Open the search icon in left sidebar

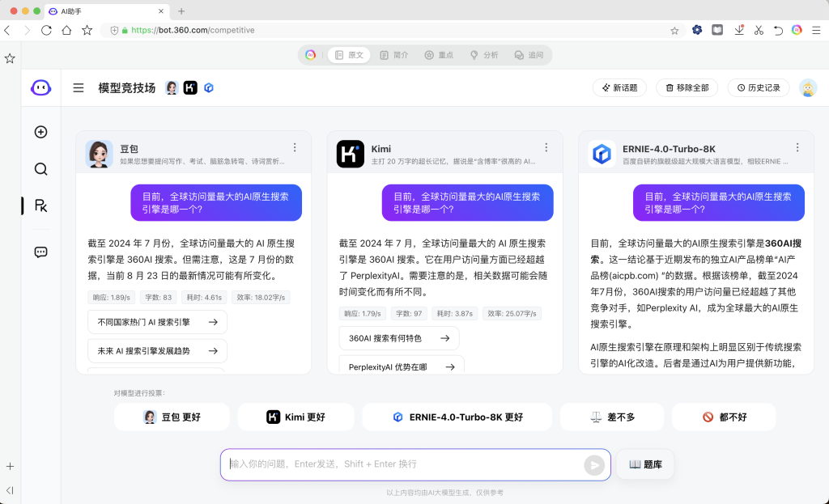(x=40, y=169)
